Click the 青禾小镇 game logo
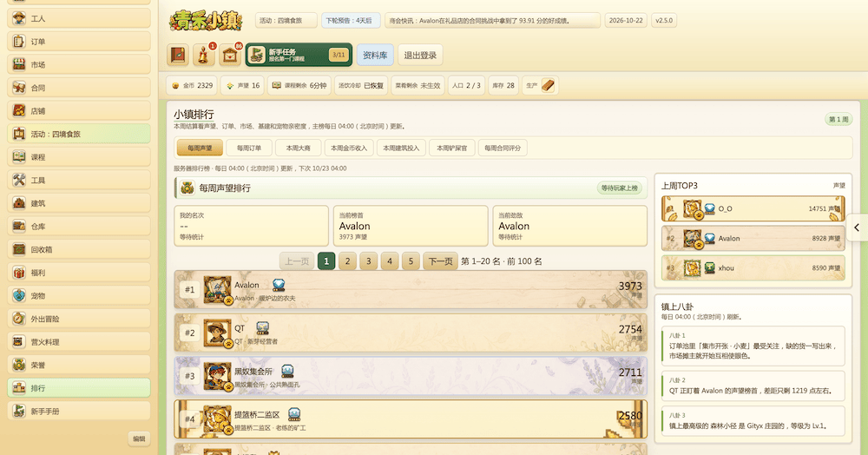The width and height of the screenshot is (868, 455). point(206,21)
